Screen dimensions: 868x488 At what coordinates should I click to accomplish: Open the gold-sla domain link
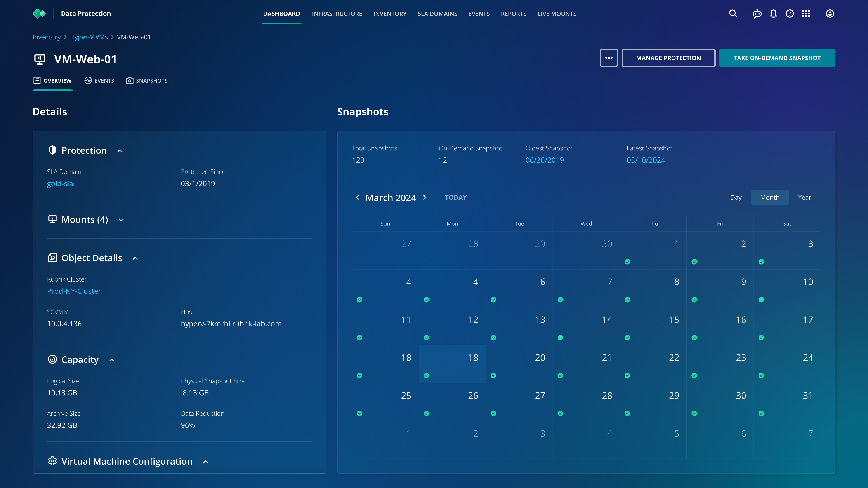tap(60, 183)
